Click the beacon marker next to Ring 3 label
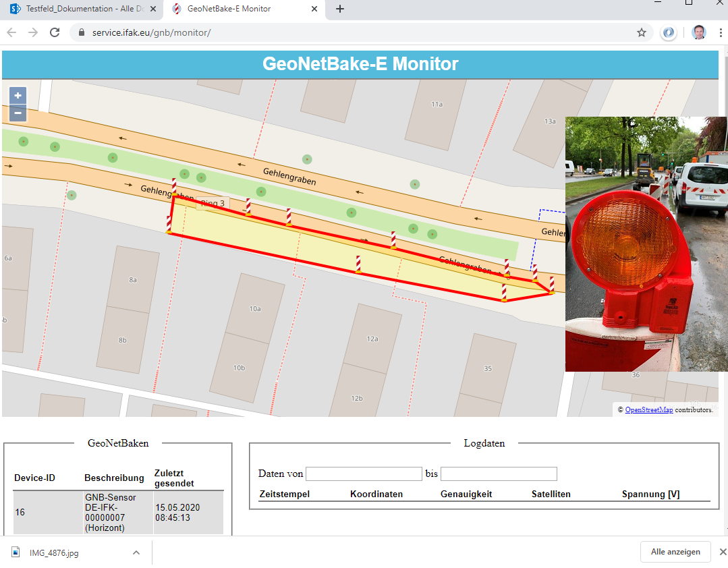 [248, 207]
